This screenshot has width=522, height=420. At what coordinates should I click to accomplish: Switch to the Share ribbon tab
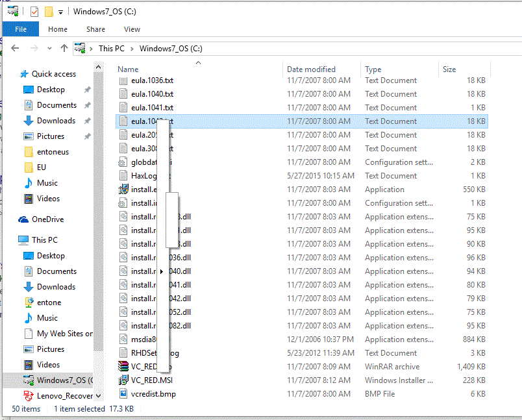(95, 29)
